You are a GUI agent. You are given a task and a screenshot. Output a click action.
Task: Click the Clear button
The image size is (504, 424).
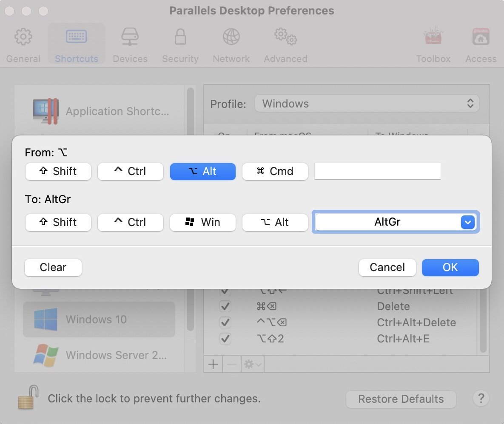[53, 267]
